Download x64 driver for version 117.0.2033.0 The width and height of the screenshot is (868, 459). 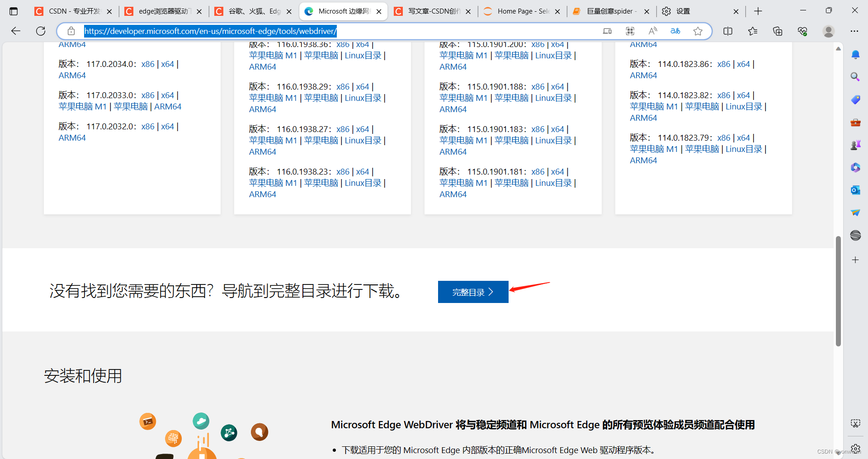(167, 95)
